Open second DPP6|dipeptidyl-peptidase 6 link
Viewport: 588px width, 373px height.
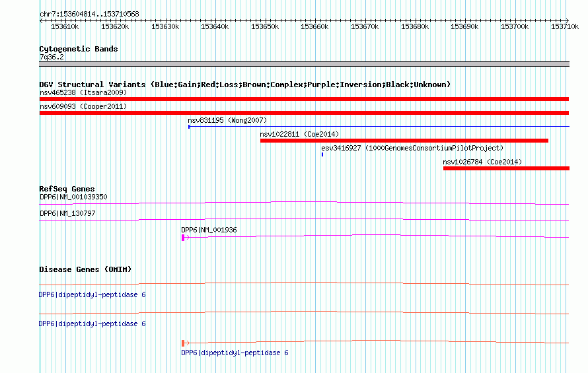[x=92, y=323]
